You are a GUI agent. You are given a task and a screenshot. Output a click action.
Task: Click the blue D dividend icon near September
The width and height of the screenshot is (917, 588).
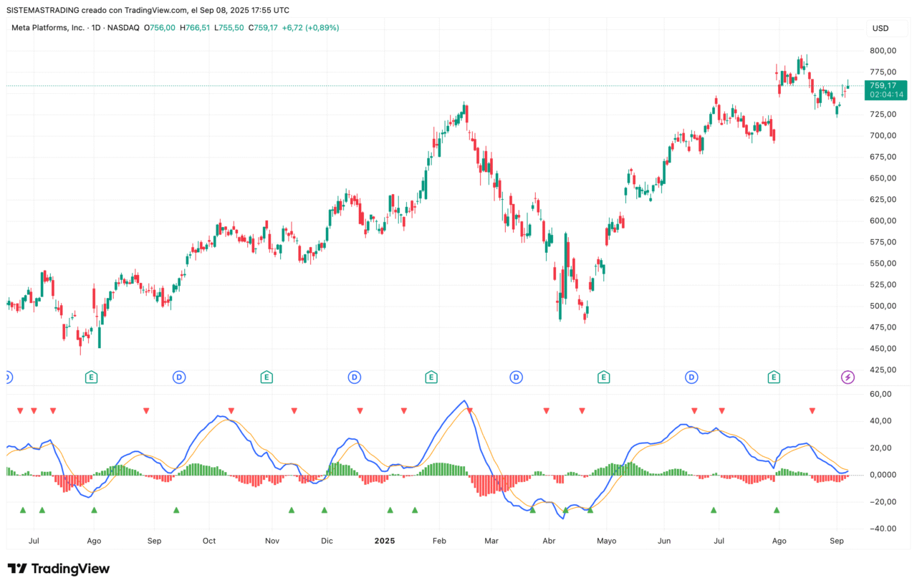pyautogui.click(x=178, y=376)
